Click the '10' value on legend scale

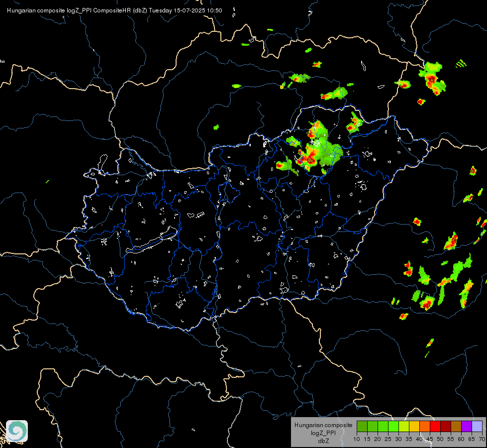(x=357, y=440)
